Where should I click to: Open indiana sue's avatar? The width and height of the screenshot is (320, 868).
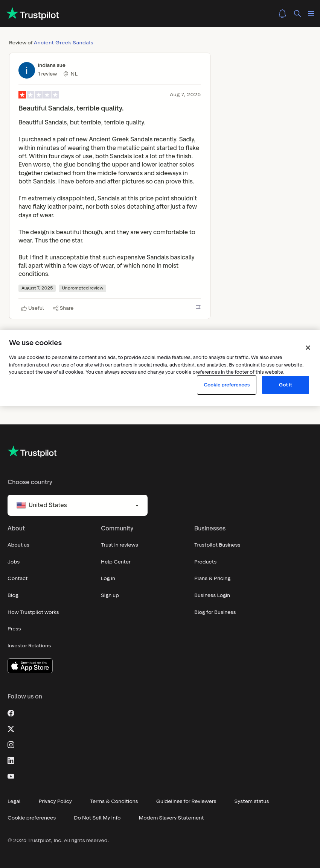tap(27, 70)
